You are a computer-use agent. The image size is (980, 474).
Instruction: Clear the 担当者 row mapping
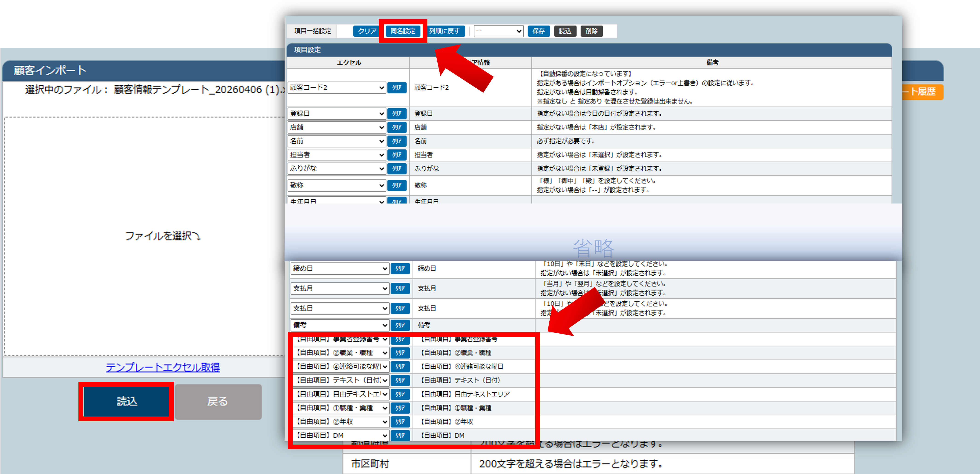coord(396,154)
